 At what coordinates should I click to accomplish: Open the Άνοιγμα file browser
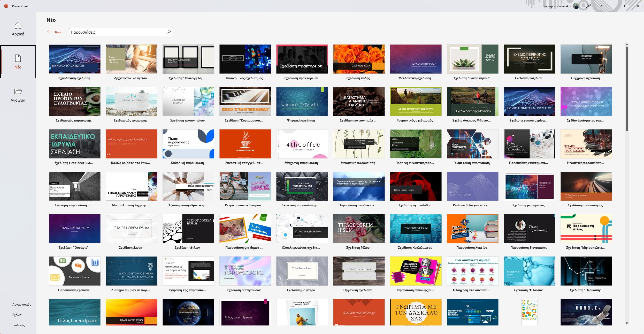[x=18, y=95]
